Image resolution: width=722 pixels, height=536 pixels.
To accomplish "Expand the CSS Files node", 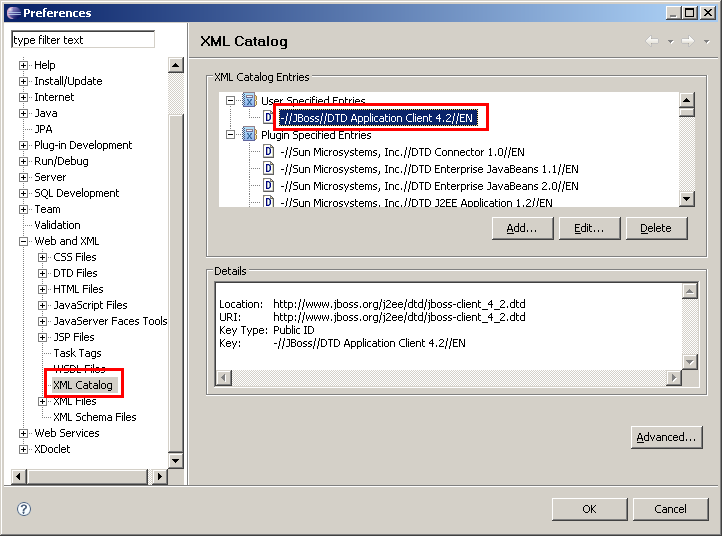I will [x=42, y=257].
